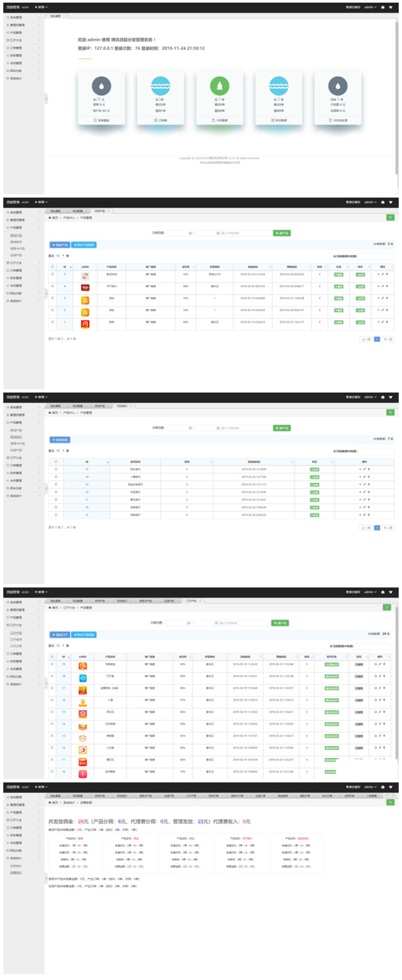Click the logo thumbnail of 口子 product ID 19
This screenshot has height=980, width=402.
coord(83,667)
